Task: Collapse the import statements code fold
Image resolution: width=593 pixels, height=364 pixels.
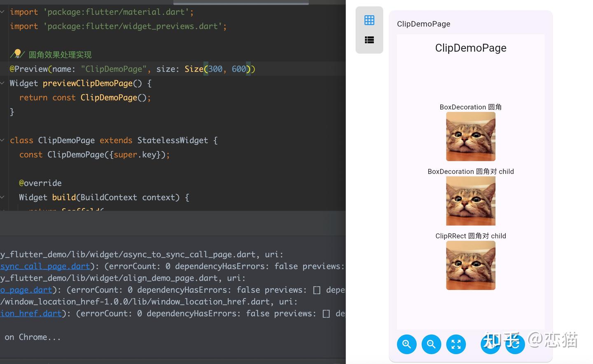Action: [2, 12]
